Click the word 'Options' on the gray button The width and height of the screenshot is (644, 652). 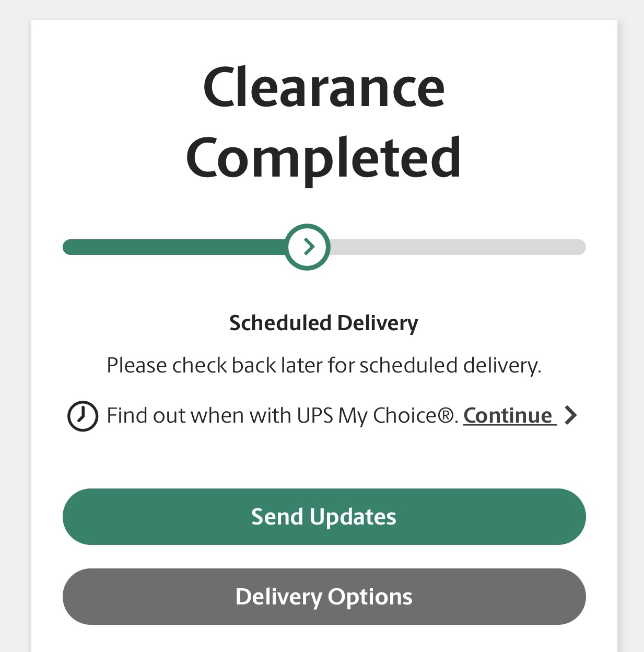tap(370, 597)
